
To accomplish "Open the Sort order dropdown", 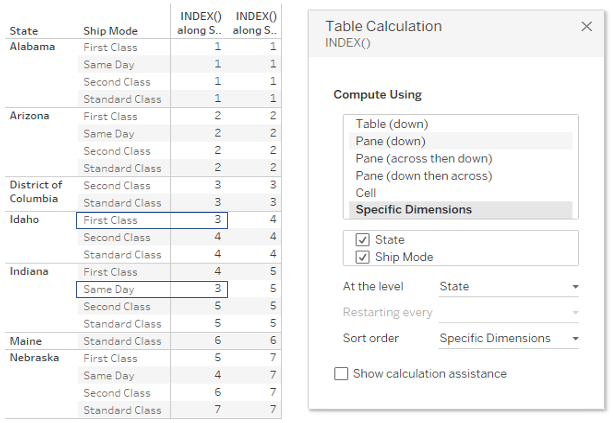I will coord(509,338).
